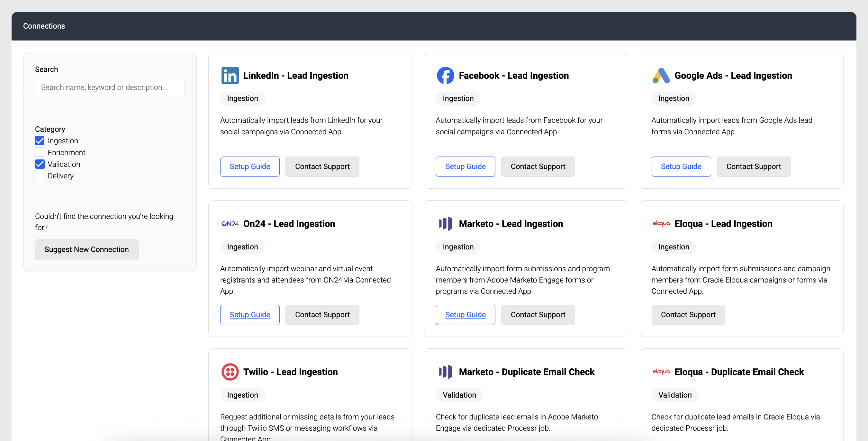Click Marketo - Duplicate Email Check title
868x441 pixels.
point(527,372)
